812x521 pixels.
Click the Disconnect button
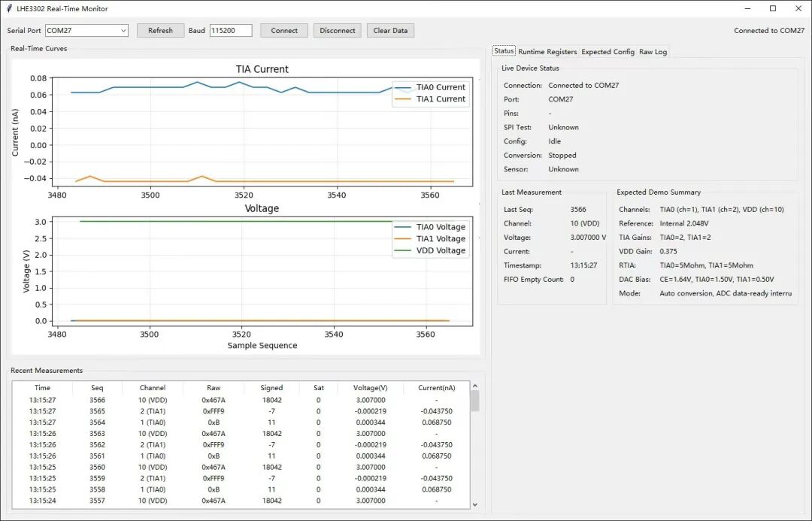pos(337,31)
